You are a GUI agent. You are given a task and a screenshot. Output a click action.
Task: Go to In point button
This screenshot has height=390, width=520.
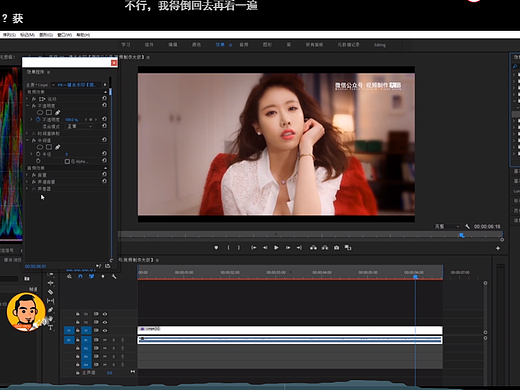pyautogui.click(x=254, y=248)
